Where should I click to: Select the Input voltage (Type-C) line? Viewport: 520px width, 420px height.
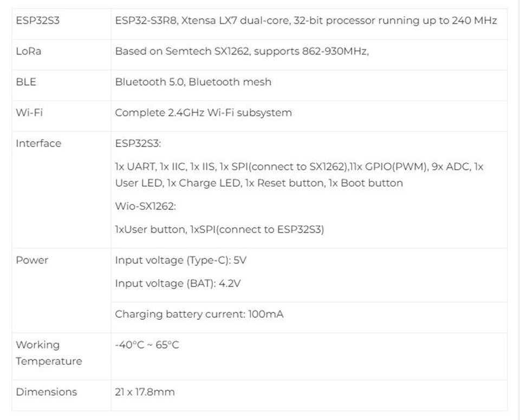pyautogui.click(x=180, y=260)
